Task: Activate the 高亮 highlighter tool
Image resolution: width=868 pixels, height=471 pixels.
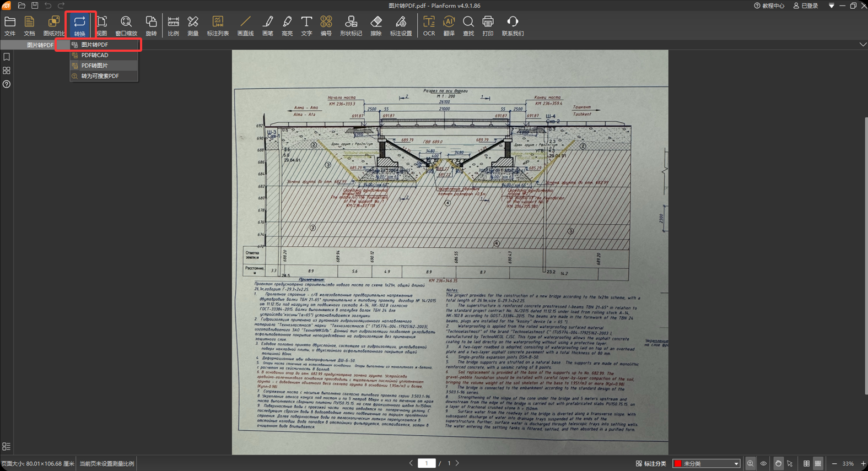Action: pyautogui.click(x=287, y=25)
